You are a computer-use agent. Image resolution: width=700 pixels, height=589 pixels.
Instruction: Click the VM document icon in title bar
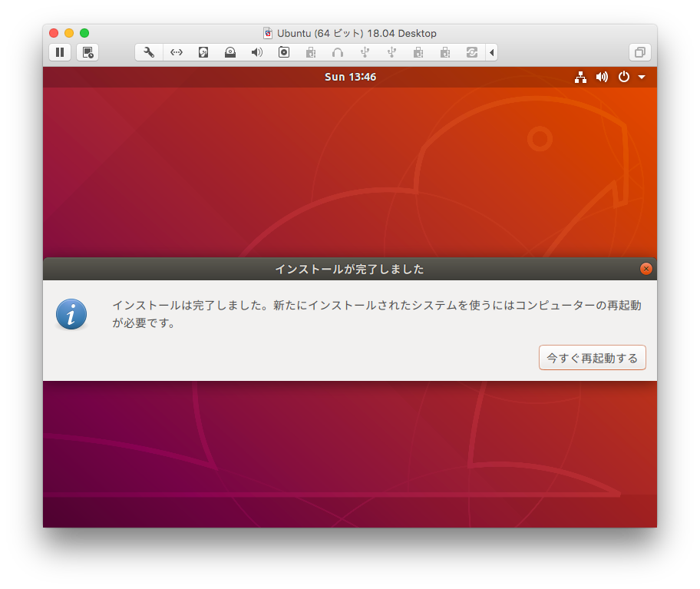pyautogui.click(x=268, y=33)
